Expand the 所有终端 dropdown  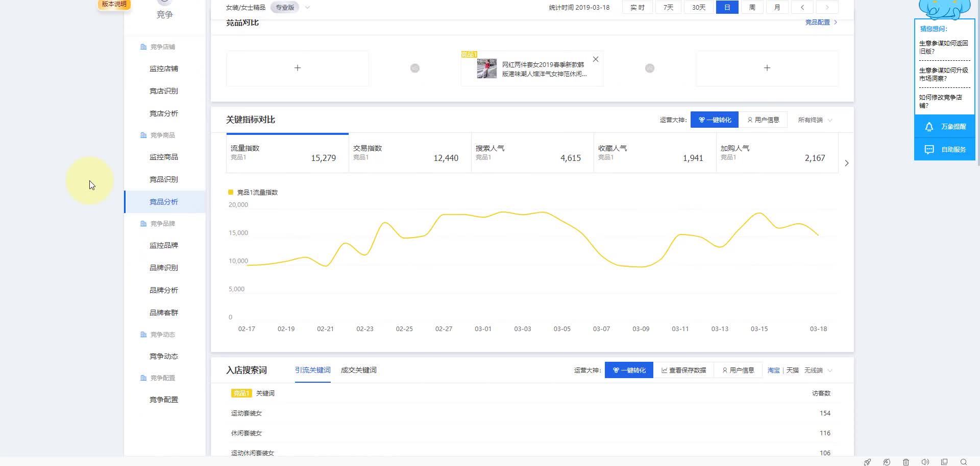pyautogui.click(x=815, y=120)
